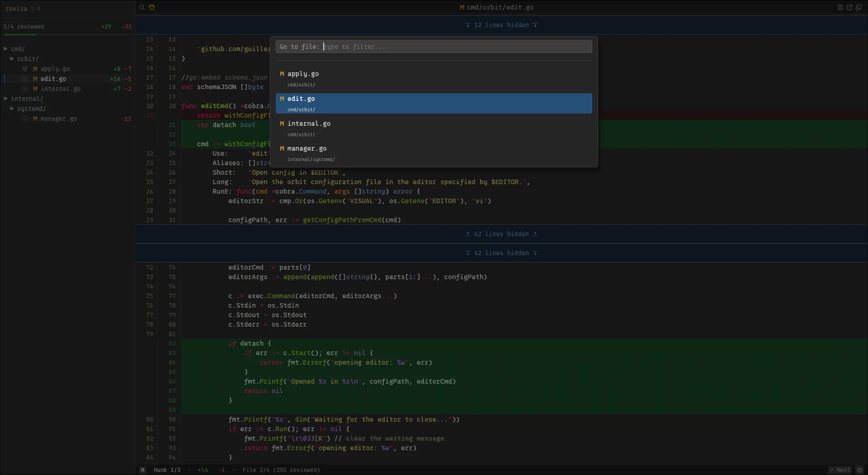Select edit.go in Go to file list
The height and width of the screenshot is (475, 868).
coord(434,104)
